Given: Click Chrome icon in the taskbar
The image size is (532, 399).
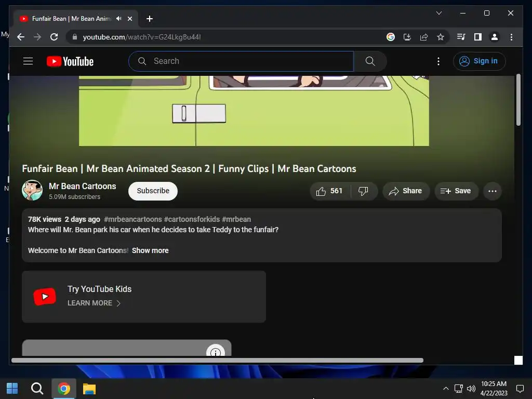Looking at the screenshot, I should click(63, 389).
